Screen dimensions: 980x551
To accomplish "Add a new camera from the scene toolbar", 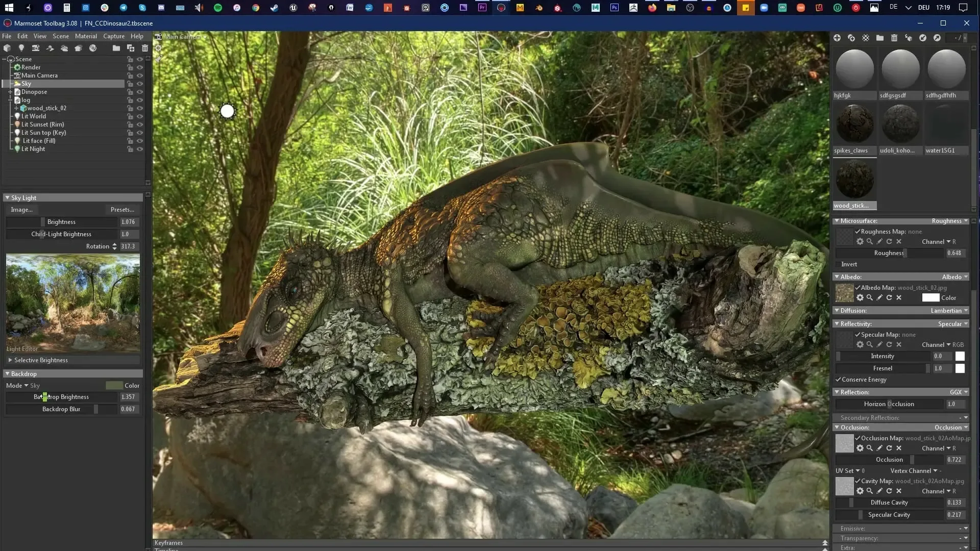I will point(36,48).
